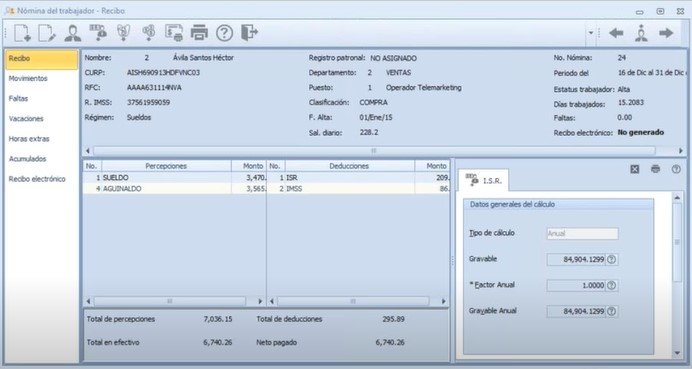Click the IMSS shield toolbar icon
This screenshot has width=692, height=369.
[x=123, y=33]
